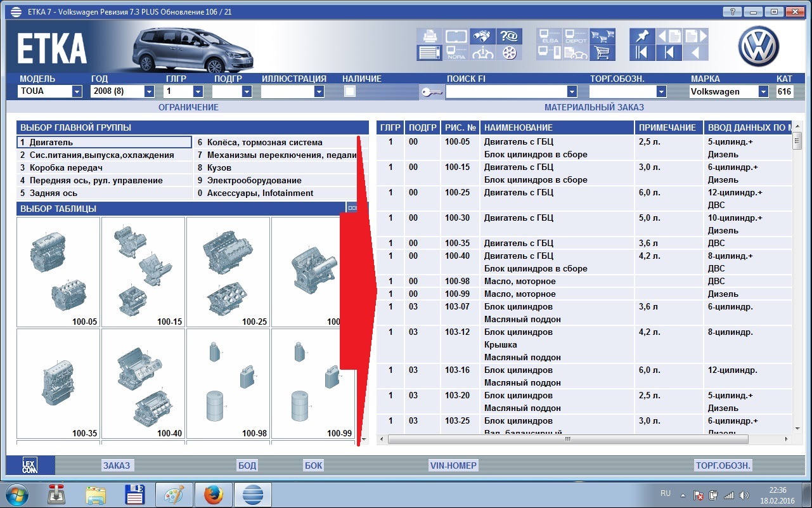Viewport: 812px width, 508px height.
Task: Click the LEXCOM logo in the bottom bar
Action: click(x=29, y=465)
